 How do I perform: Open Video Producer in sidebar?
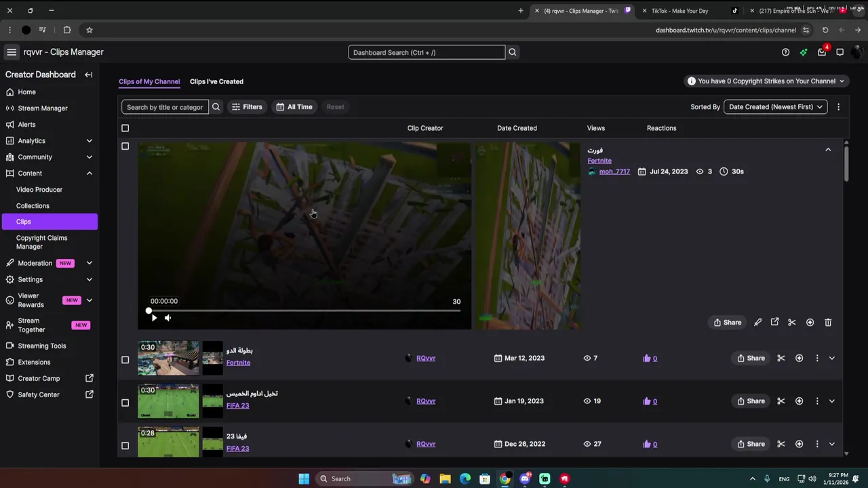point(39,190)
